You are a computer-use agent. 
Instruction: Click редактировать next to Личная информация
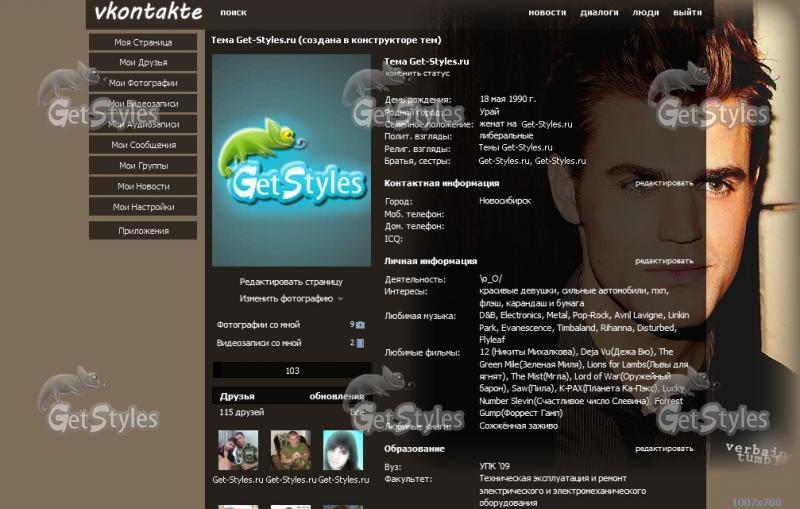click(664, 261)
